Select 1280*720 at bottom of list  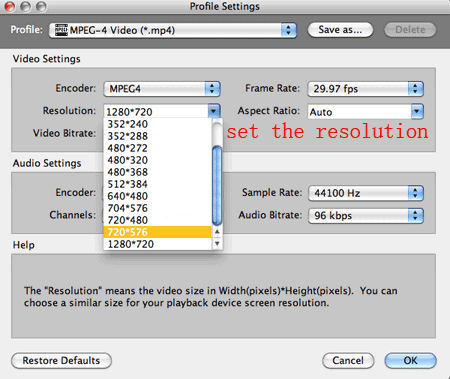click(x=158, y=244)
